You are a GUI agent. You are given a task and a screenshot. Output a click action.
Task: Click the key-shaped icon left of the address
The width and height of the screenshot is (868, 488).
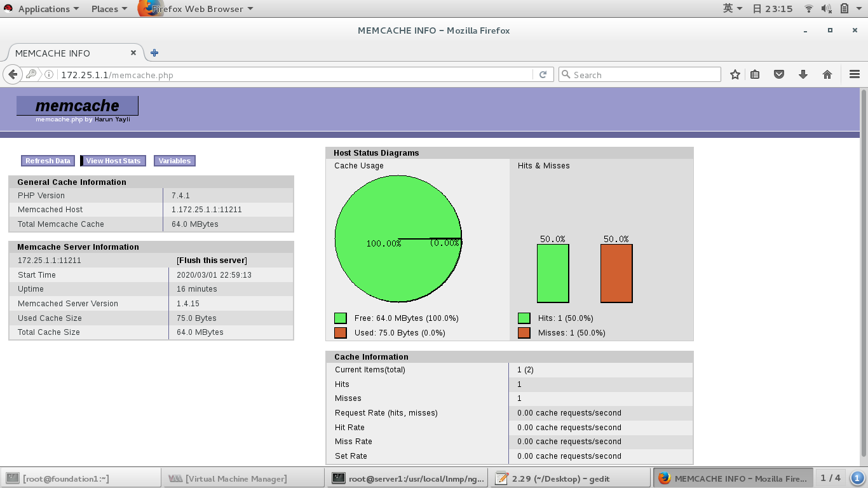[x=31, y=74]
